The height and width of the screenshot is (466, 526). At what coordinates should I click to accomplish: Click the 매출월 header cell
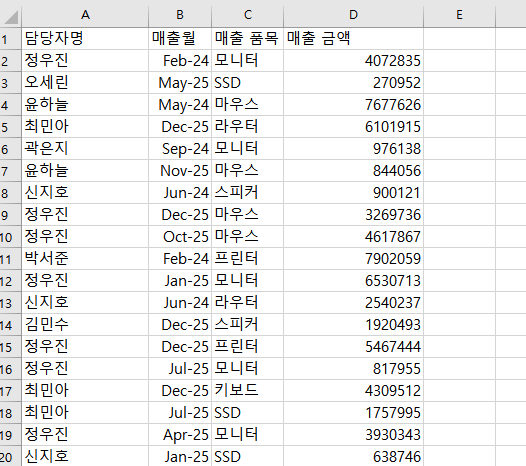(180, 39)
